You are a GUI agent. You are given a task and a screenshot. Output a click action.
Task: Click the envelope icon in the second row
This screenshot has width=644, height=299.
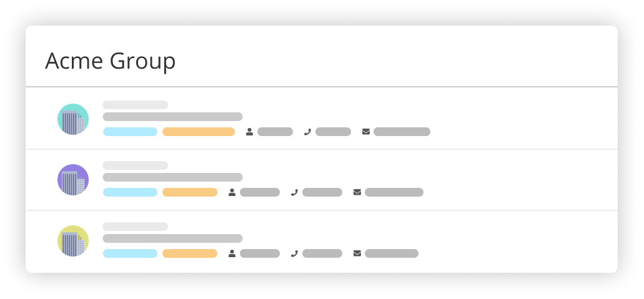[x=357, y=192]
